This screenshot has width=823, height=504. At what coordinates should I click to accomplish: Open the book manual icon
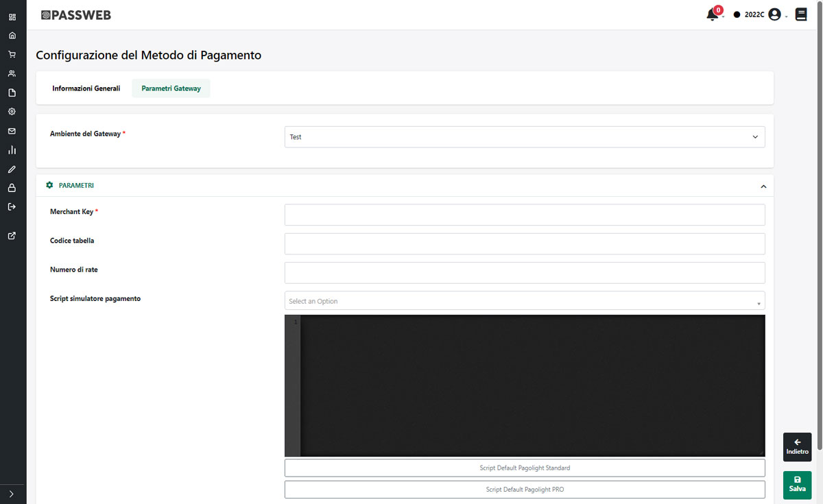coord(801,14)
